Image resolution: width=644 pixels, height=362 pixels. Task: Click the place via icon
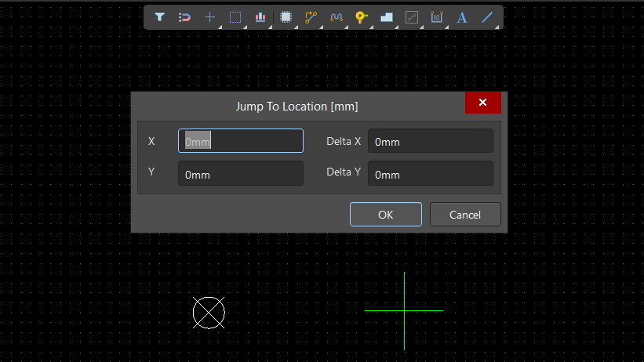[x=361, y=16]
